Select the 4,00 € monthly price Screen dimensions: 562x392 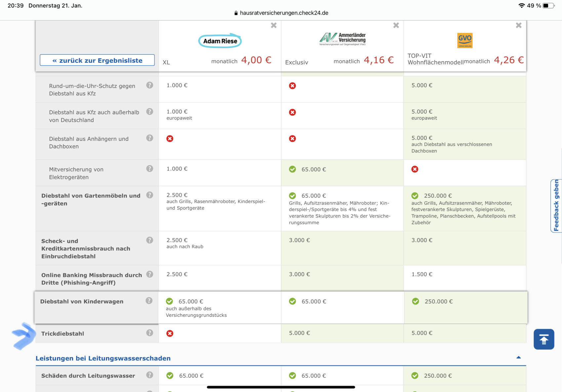[256, 60]
